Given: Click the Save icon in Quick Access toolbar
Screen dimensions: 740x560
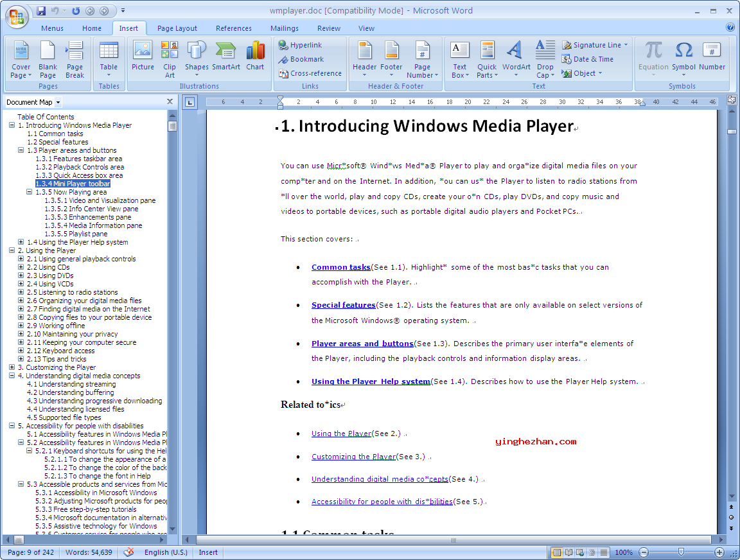Looking at the screenshot, I should 42,11.
